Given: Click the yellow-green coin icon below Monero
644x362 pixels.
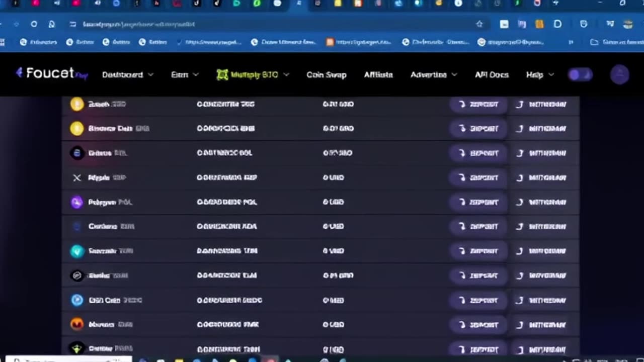Looking at the screenshot, I should [x=76, y=349].
